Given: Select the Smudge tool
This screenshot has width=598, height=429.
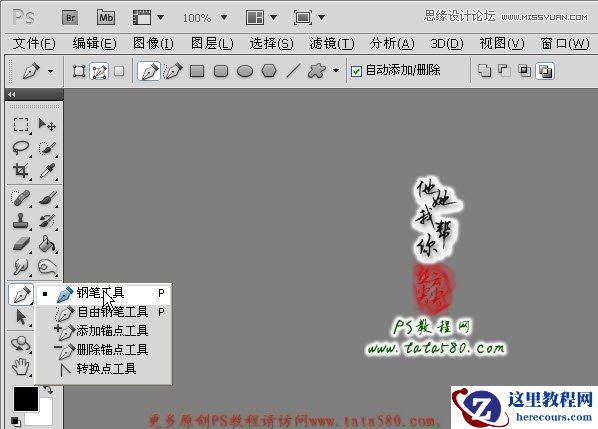Looking at the screenshot, I should [21, 267].
